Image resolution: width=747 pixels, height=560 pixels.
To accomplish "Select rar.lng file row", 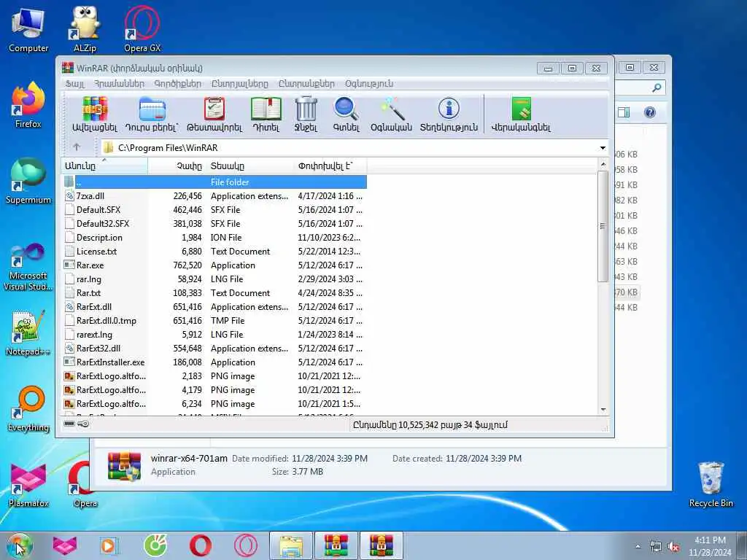I will (214, 279).
